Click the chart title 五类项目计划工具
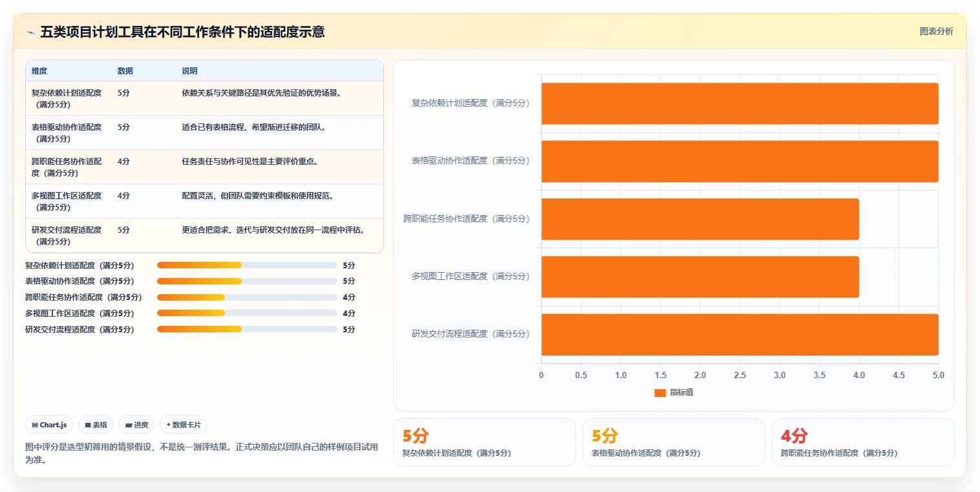 (182, 32)
